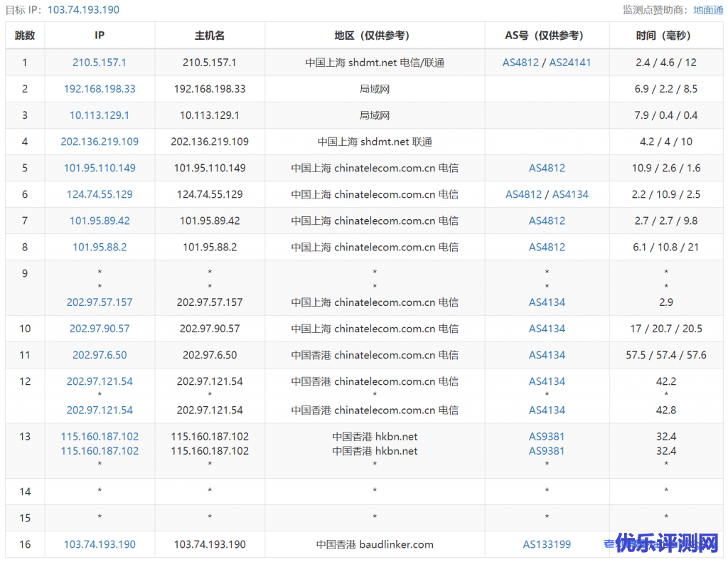Open IP link 192.168.198.33
This screenshot has height=562, width=728.
[x=100, y=89]
